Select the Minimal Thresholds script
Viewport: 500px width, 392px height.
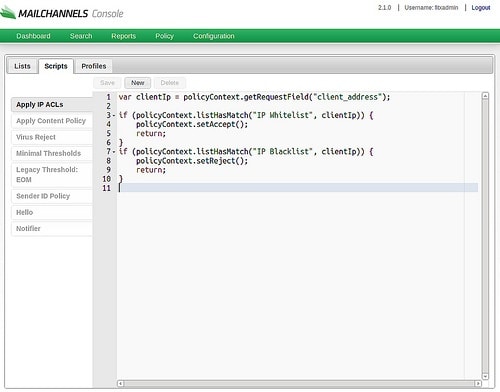[x=52, y=153]
